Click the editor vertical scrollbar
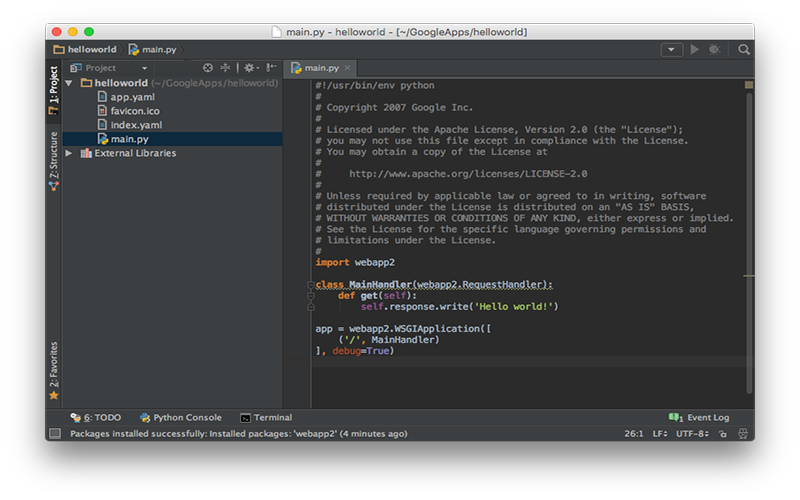The width and height of the screenshot is (800, 500). pos(749,242)
